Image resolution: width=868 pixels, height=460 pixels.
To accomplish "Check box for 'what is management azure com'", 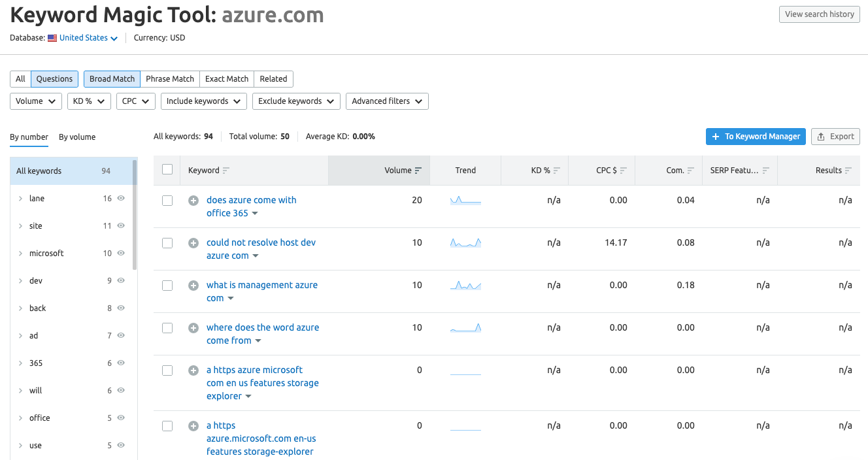I will (x=167, y=286).
